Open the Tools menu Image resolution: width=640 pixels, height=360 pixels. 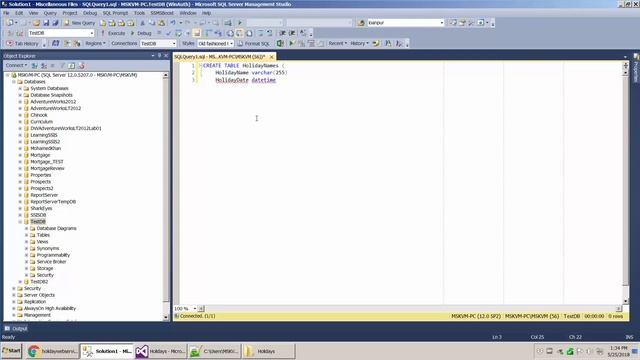point(139,13)
